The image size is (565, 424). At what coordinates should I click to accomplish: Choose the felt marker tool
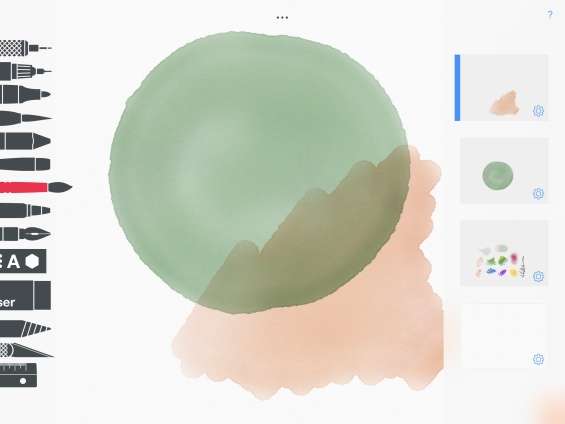coord(25,94)
